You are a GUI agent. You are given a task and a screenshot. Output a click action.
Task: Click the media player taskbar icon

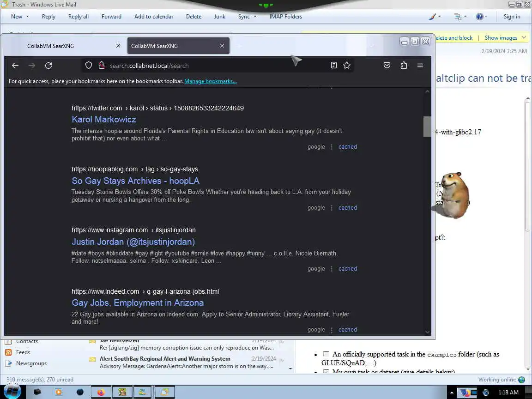[x=58, y=392]
